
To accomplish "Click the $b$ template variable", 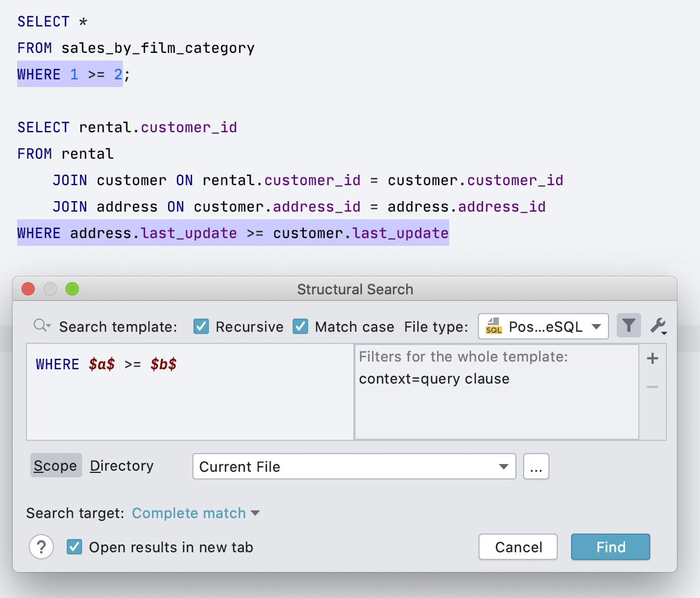I will coord(164,364).
